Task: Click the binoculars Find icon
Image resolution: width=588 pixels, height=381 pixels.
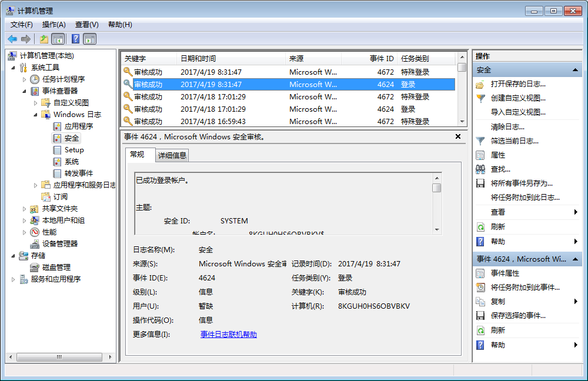Action: tap(480, 169)
